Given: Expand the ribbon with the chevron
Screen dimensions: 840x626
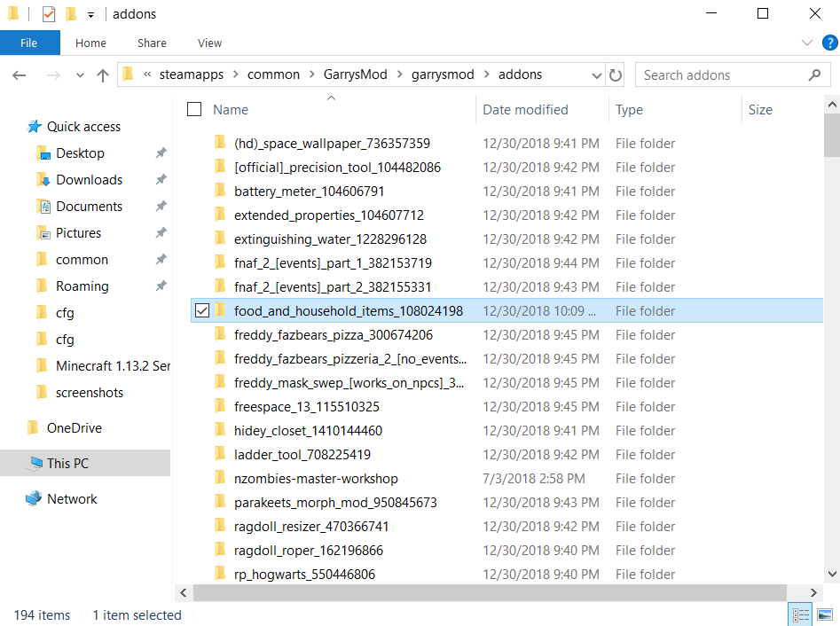Looking at the screenshot, I should pyautogui.click(x=807, y=43).
